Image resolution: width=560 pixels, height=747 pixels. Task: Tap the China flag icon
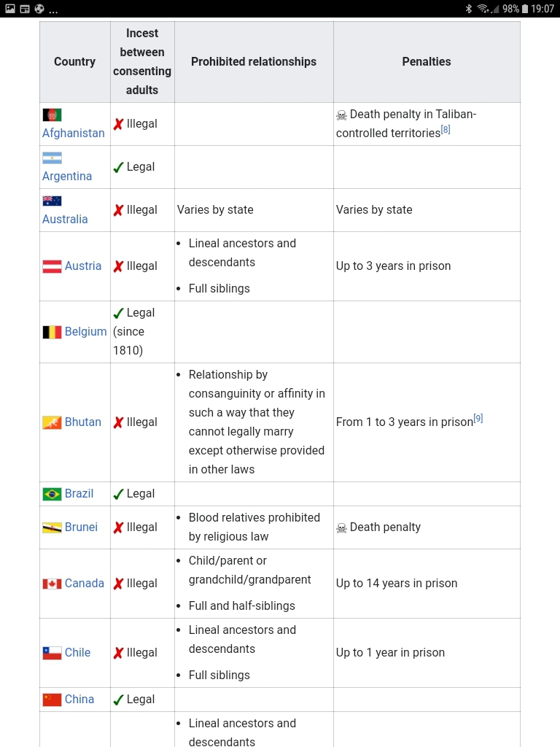(52, 700)
